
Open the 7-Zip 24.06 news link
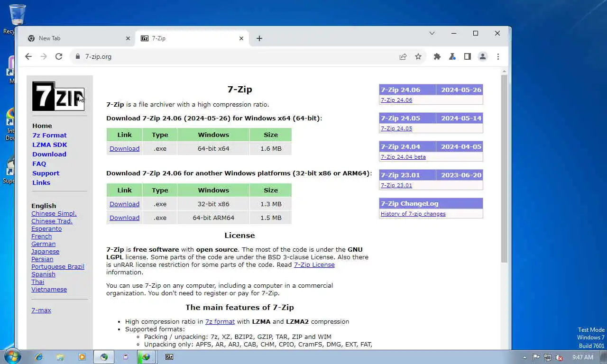pyautogui.click(x=396, y=100)
